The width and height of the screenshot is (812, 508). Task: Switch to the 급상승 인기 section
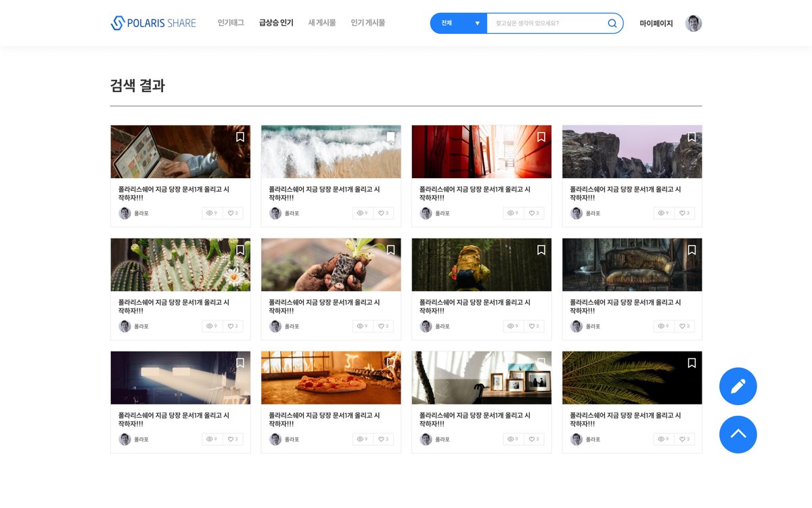[276, 23]
